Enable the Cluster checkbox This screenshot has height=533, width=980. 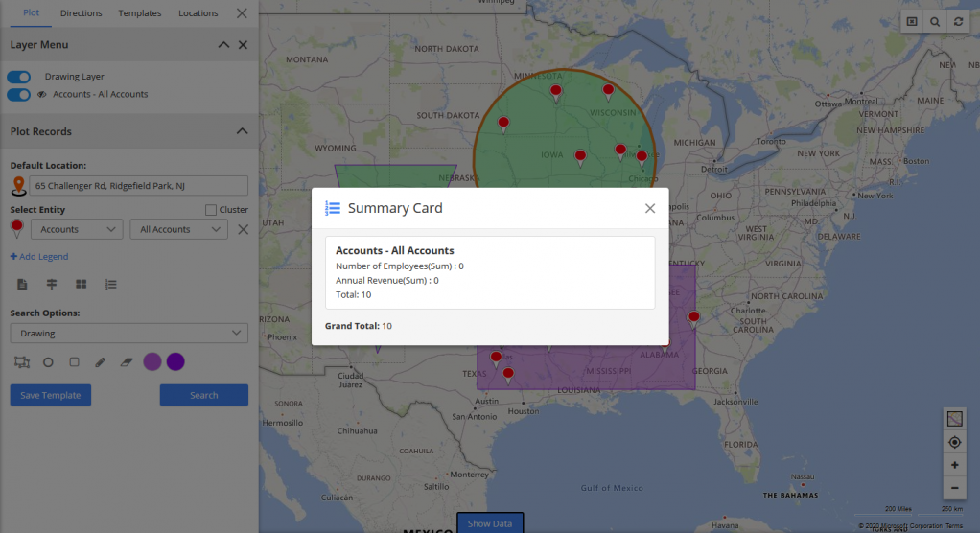[211, 210]
